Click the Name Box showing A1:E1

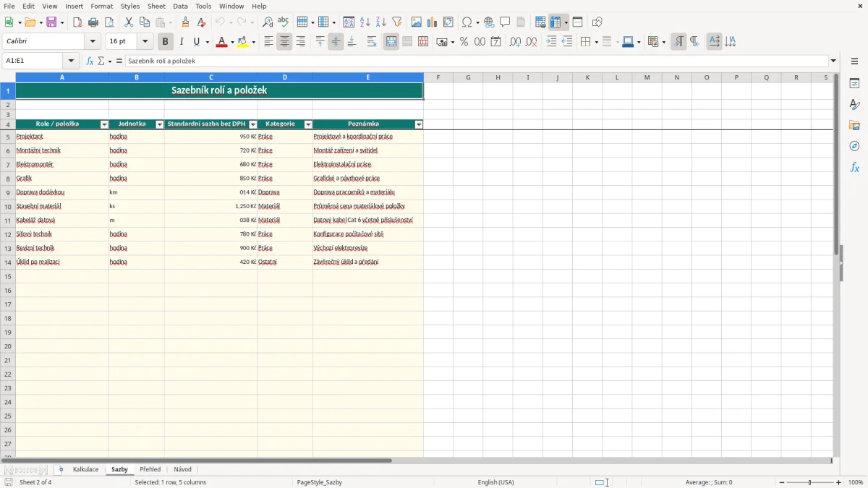pos(33,61)
